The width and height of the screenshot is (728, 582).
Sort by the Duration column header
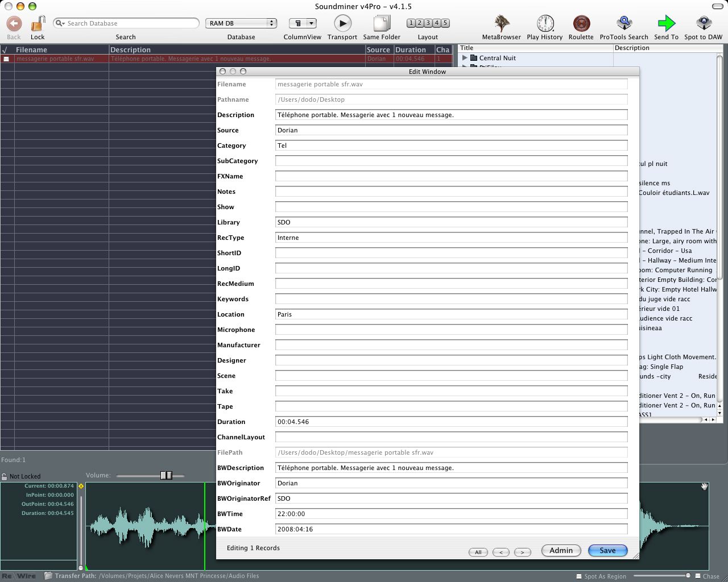tap(413, 50)
